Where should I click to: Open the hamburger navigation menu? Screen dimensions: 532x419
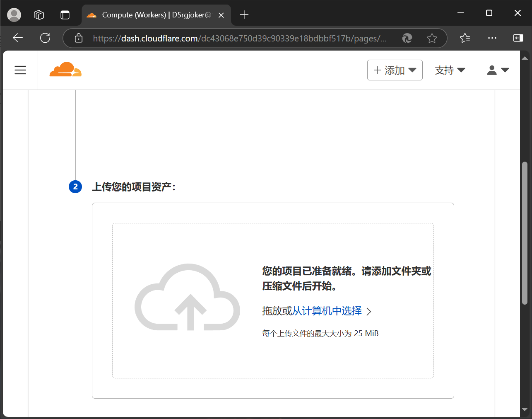pos(20,70)
